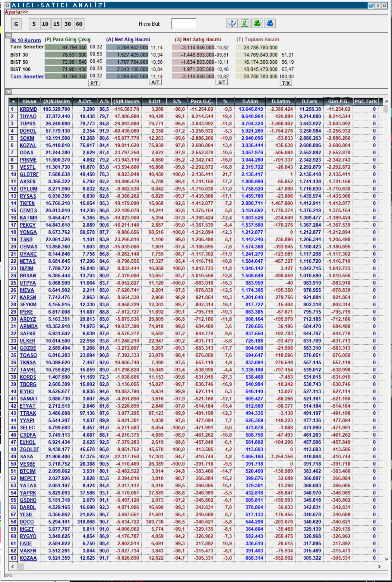Click the Hisse Bul search field
The image size is (392, 582).
tap(184, 24)
